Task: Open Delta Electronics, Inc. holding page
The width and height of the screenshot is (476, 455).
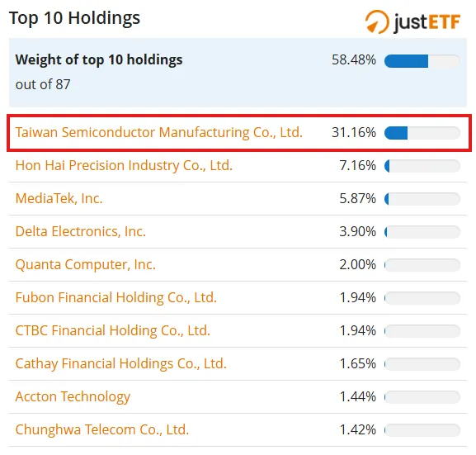Action: pyautogui.click(x=81, y=231)
